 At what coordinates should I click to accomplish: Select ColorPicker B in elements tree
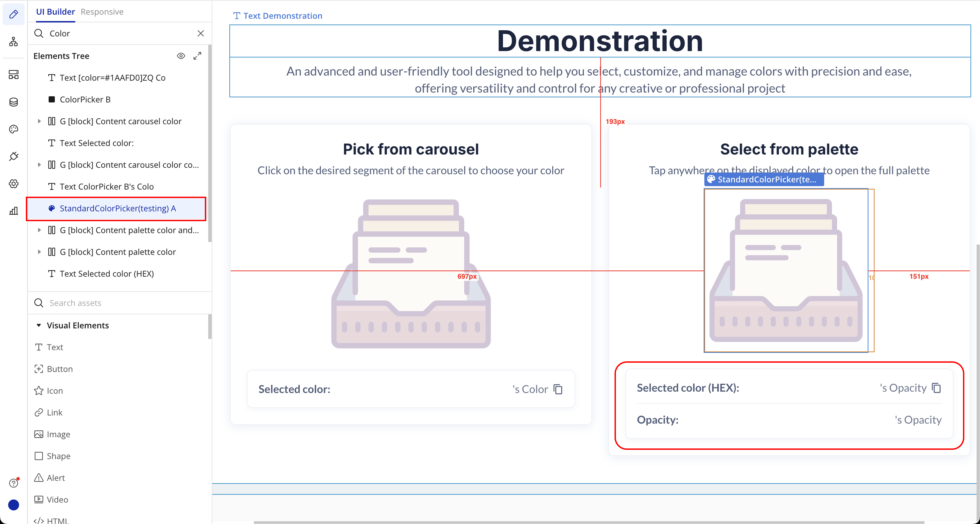pos(85,100)
